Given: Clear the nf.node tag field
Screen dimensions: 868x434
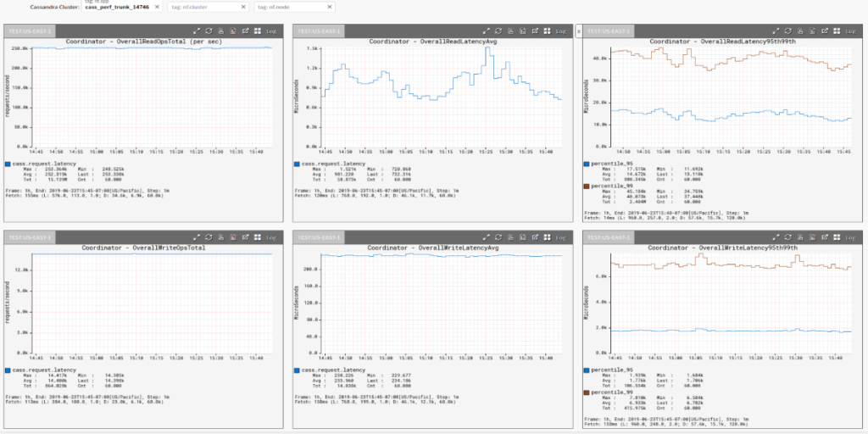Looking at the screenshot, I should coord(330,7).
